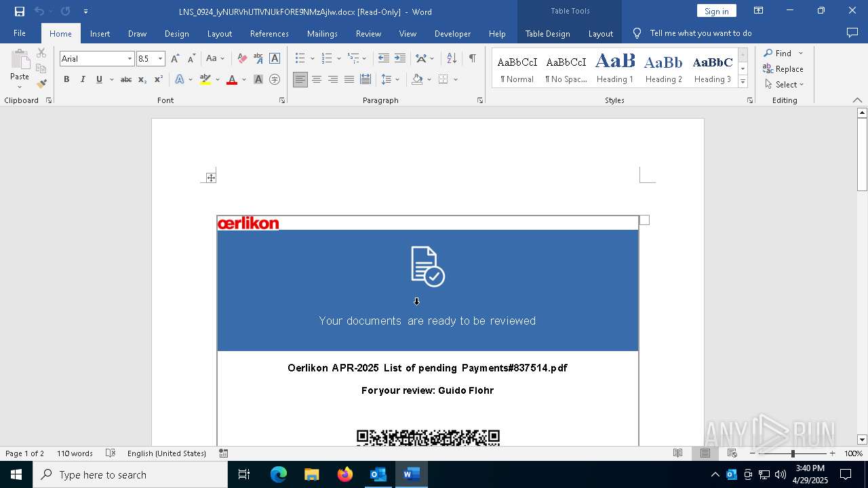Click the Replace button
The height and width of the screenshot is (488, 868).
tap(783, 68)
